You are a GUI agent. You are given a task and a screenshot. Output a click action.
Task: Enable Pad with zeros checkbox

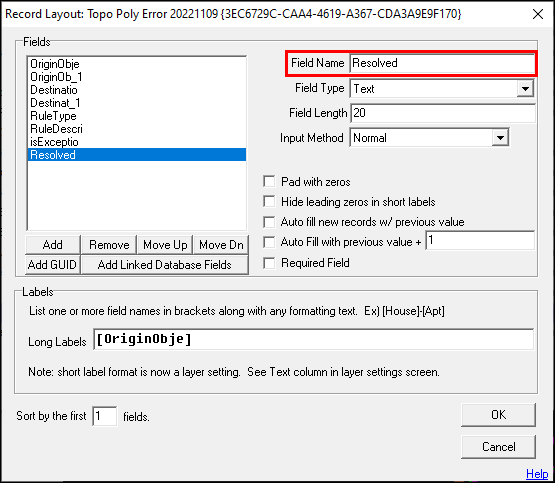[x=269, y=182]
